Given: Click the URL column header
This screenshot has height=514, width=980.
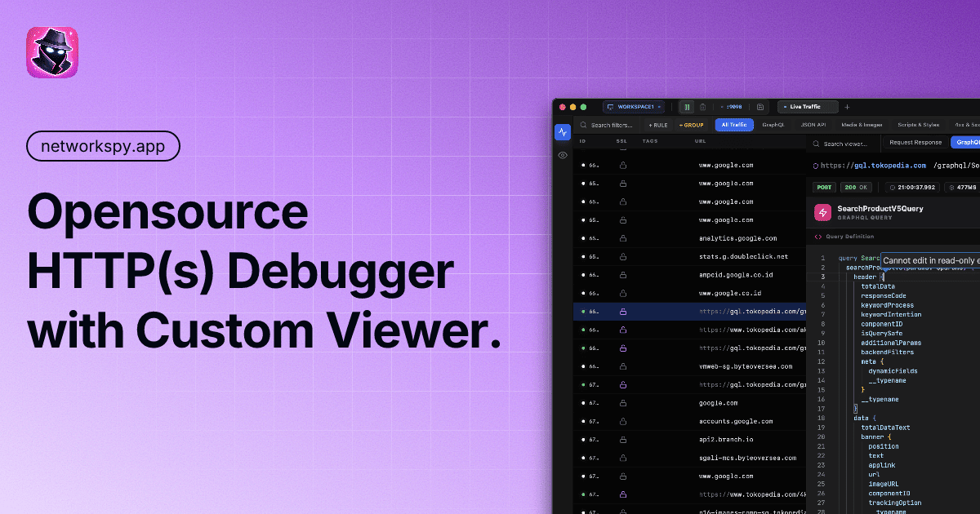Looking at the screenshot, I should tap(700, 141).
